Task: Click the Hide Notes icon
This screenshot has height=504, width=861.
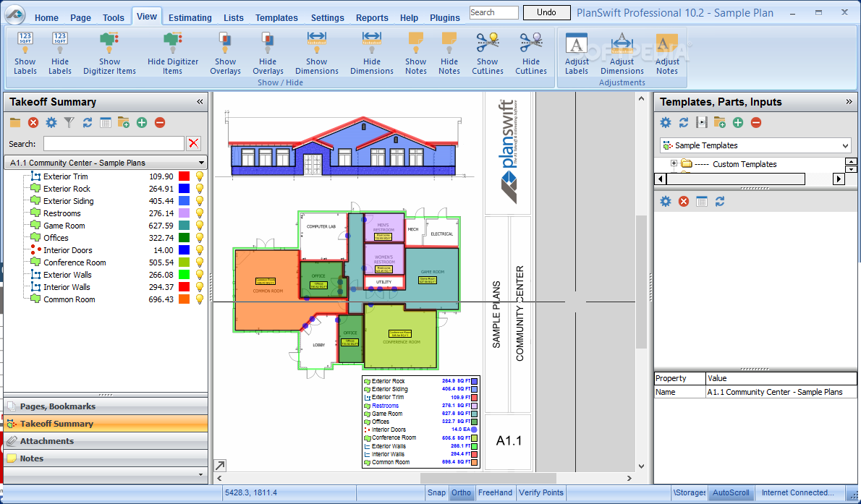Action: tap(449, 43)
